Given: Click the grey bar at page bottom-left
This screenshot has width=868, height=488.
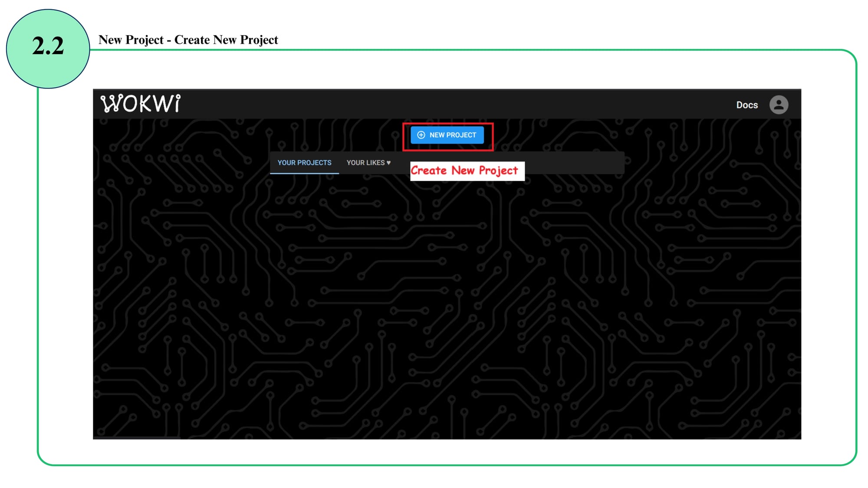Looking at the screenshot, I should [136, 438].
